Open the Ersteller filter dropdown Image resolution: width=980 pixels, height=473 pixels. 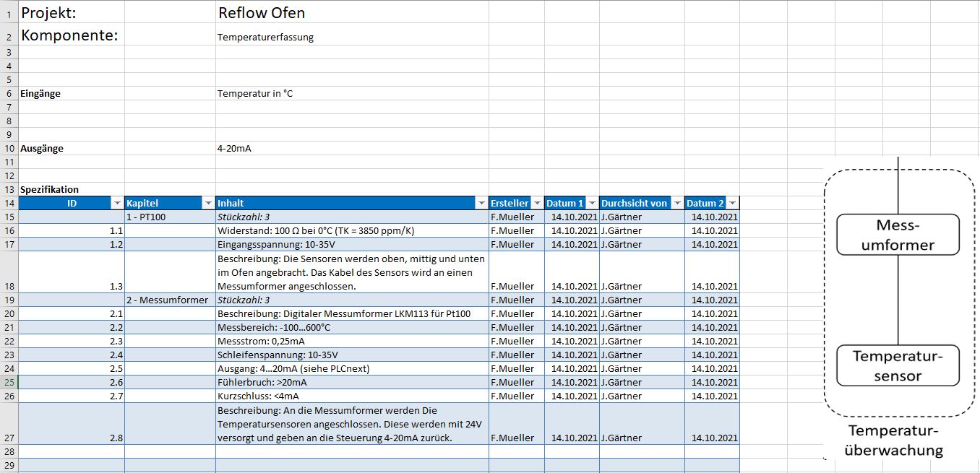pos(536,204)
